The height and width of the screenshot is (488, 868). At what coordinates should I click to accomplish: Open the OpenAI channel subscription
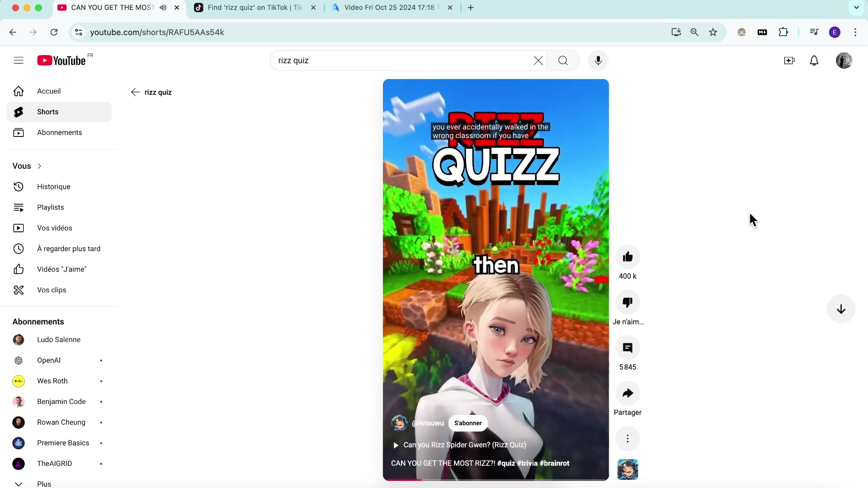[x=59, y=361]
